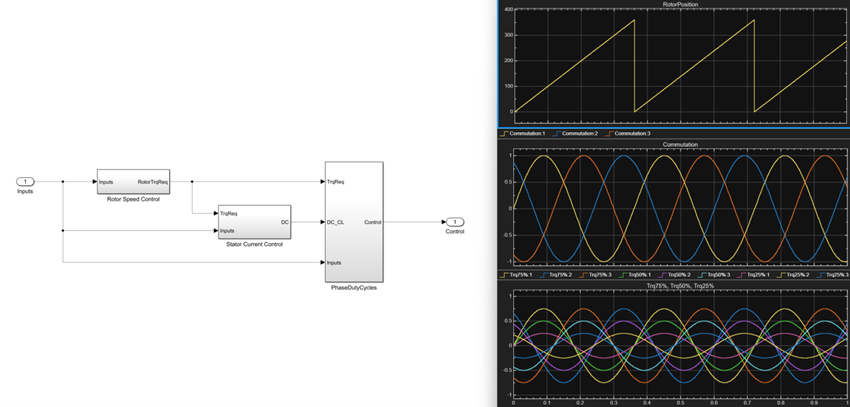
Task: Click the Inputs port on PhaseDutyCycles block
Action: 334,263
